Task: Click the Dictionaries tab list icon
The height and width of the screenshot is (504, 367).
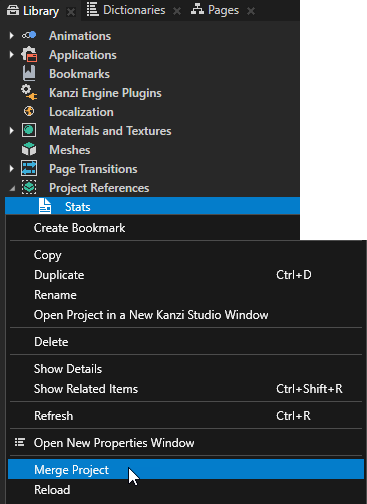Action: coord(92,10)
